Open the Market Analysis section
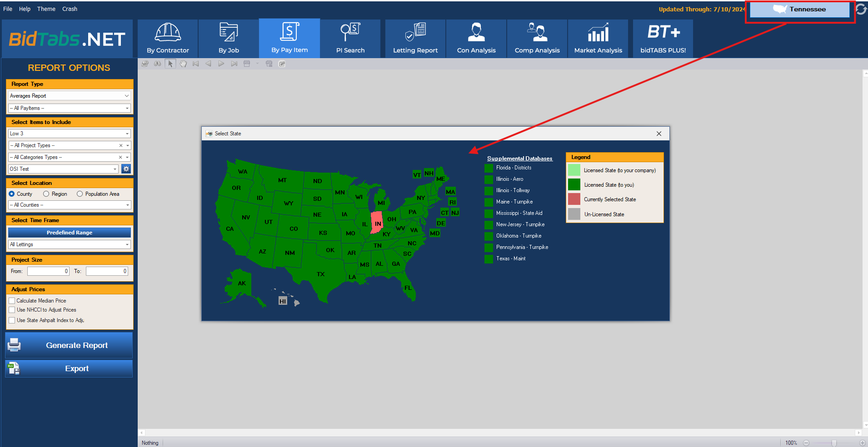868x447 pixels. coord(598,38)
